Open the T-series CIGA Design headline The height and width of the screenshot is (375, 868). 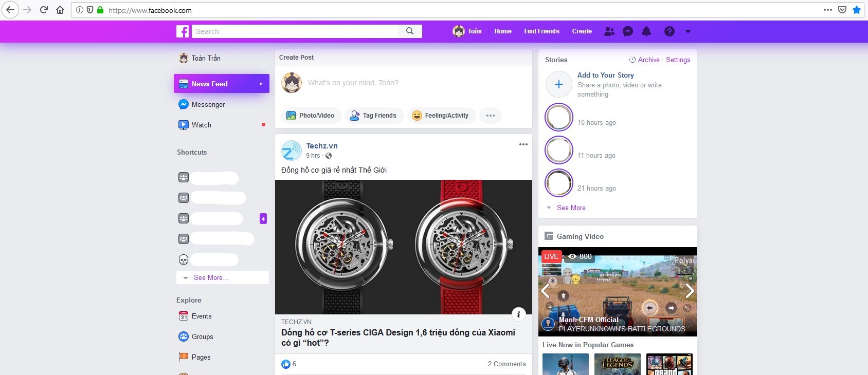pos(398,338)
